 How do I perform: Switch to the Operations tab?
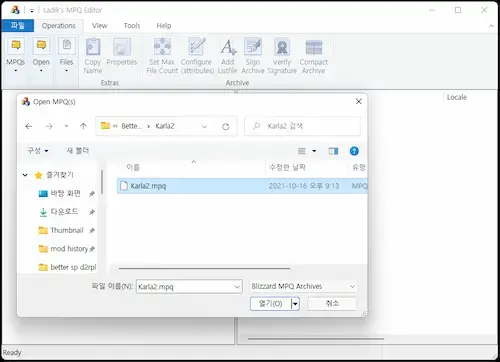click(59, 26)
